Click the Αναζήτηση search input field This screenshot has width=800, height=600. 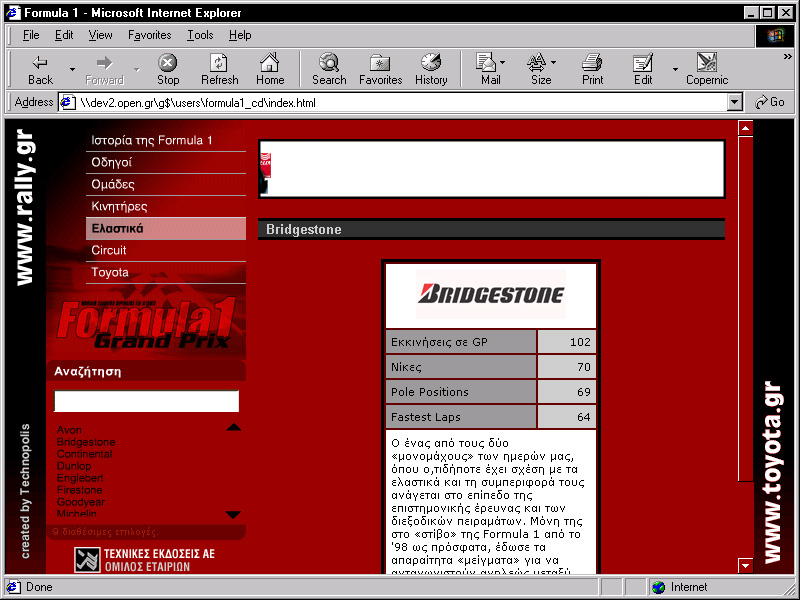click(146, 401)
